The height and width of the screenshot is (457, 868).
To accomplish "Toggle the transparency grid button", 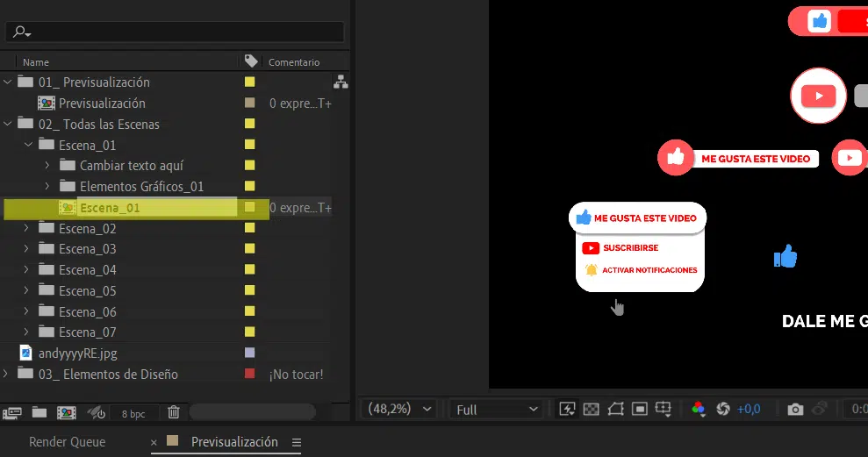I will pyautogui.click(x=592, y=409).
